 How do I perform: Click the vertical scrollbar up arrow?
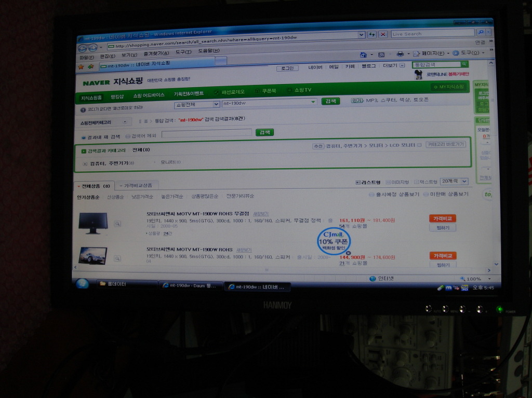(491, 63)
